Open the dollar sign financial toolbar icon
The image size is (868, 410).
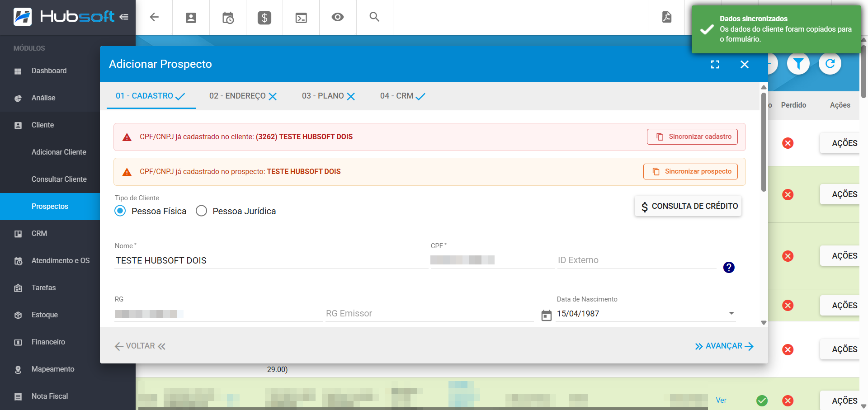(264, 18)
